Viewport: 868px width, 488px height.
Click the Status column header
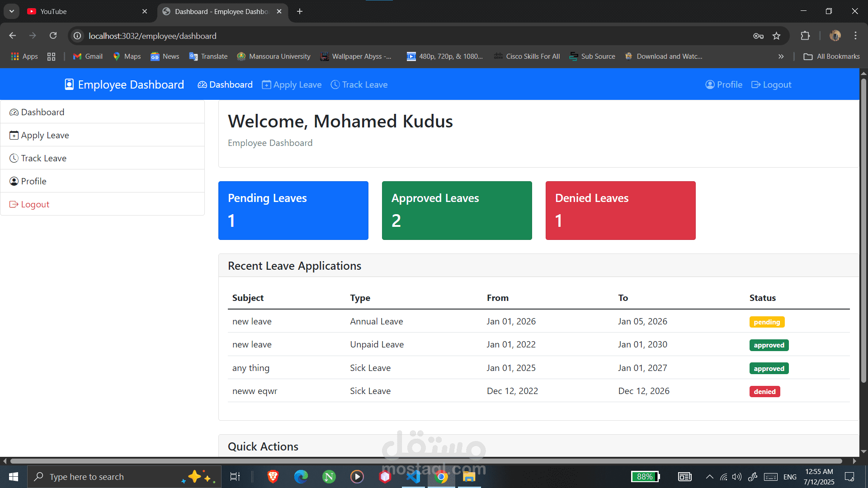coord(763,298)
